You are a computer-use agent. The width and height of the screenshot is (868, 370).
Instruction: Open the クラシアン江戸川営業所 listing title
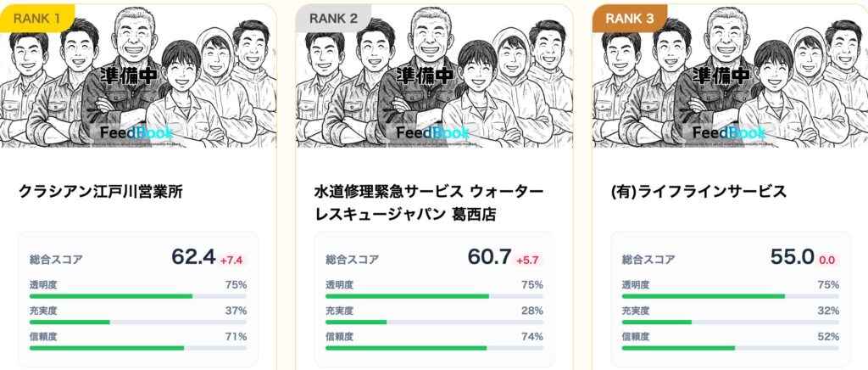(x=100, y=192)
